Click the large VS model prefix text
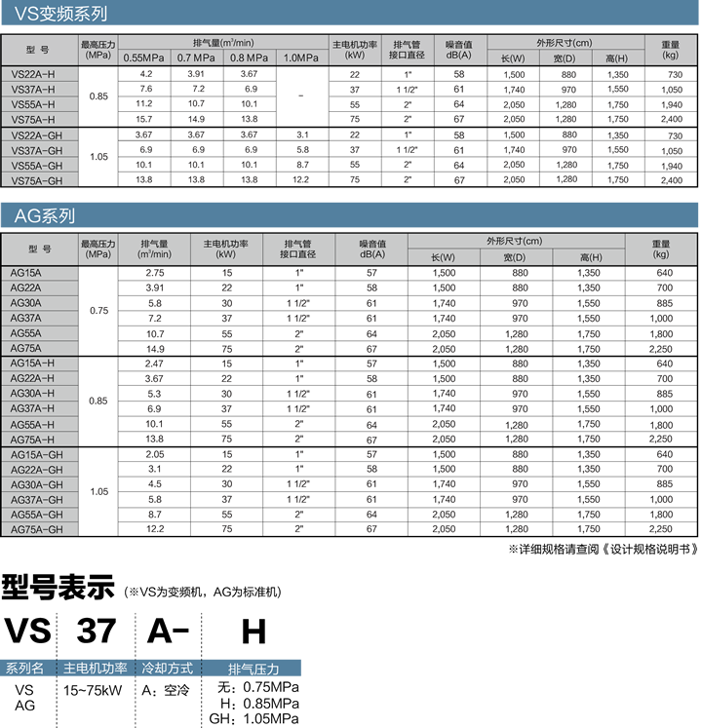 [27, 632]
